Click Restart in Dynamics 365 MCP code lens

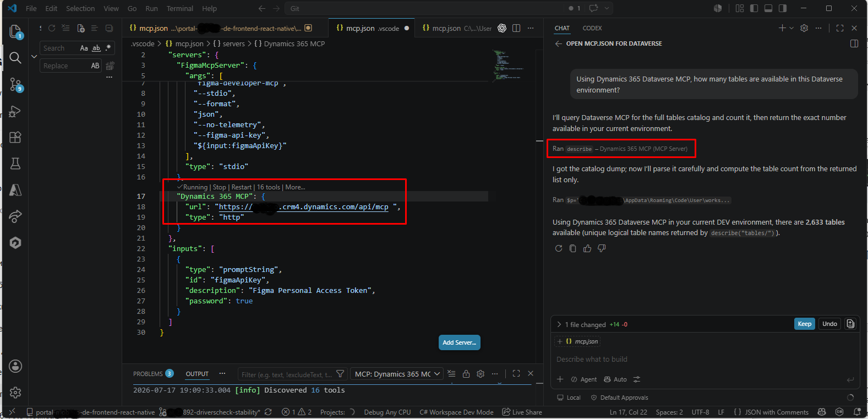242,187
